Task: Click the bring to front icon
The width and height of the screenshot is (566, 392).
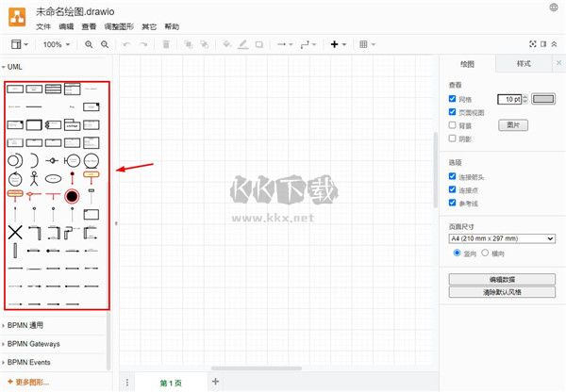Action: [189, 44]
